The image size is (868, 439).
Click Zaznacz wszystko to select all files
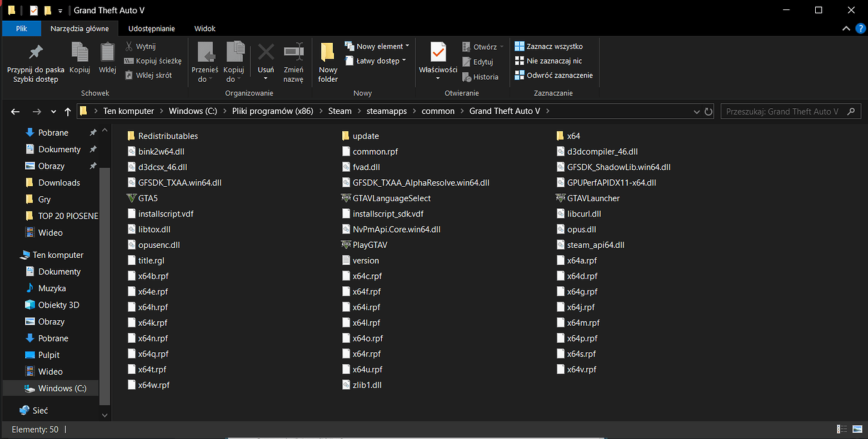tap(550, 46)
